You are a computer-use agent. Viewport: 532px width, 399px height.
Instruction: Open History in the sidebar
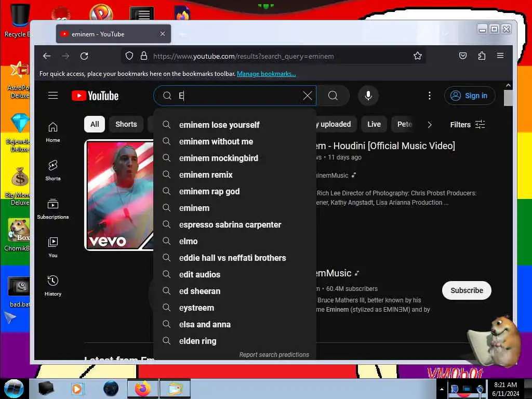click(x=53, y=286)
